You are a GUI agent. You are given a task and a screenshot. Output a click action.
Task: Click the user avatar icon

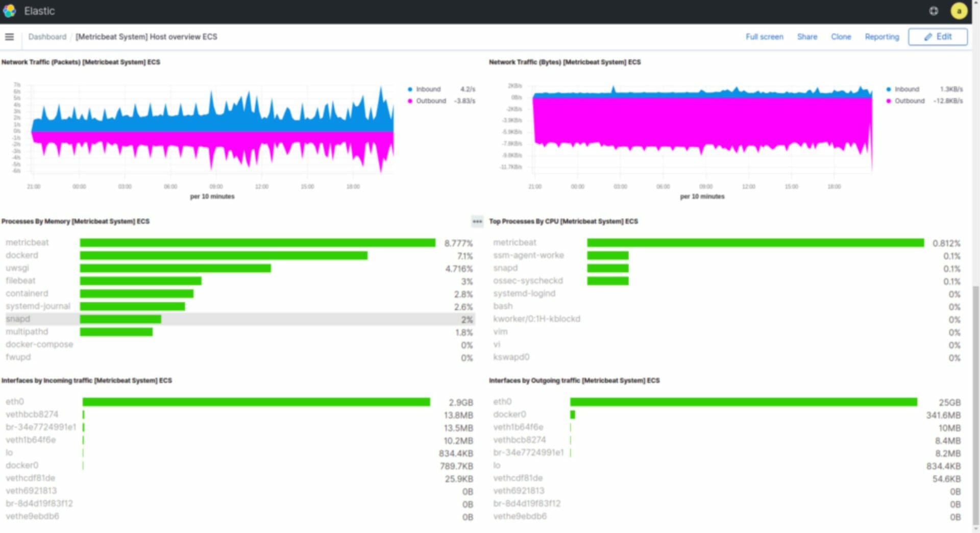click(x=959, y=11)
